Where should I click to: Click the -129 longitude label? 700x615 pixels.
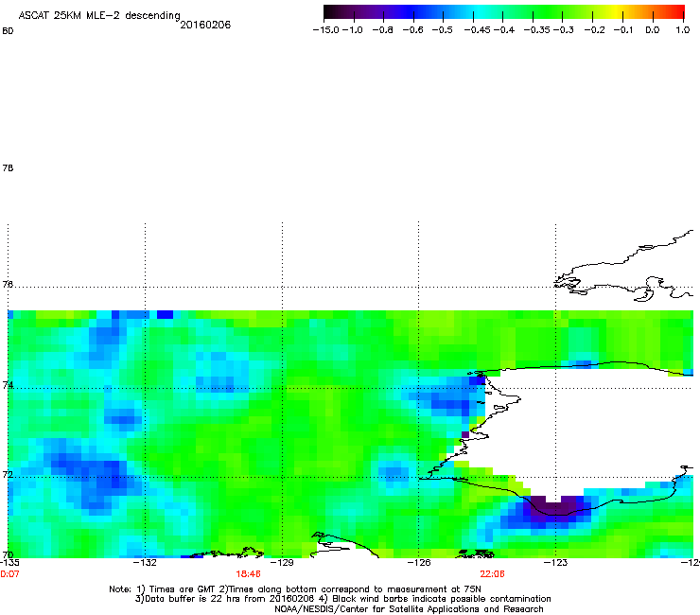pyautogui.click(x=282, y=562)
